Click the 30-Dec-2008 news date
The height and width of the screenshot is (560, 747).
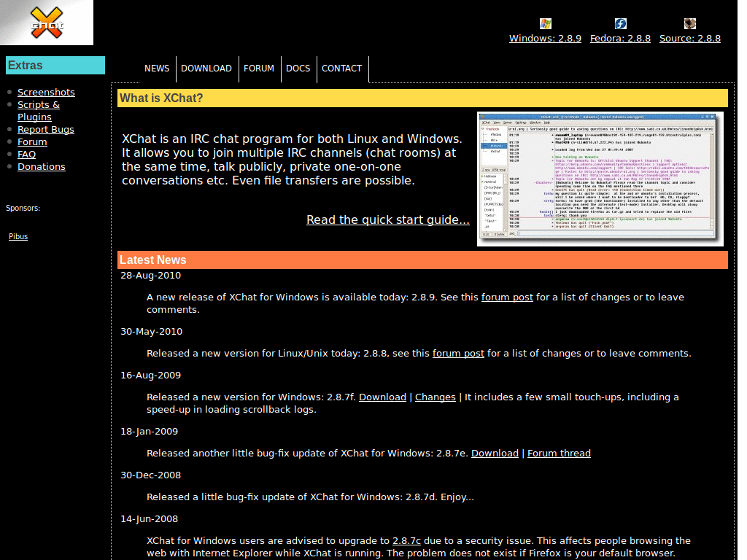tap(150, 475)
